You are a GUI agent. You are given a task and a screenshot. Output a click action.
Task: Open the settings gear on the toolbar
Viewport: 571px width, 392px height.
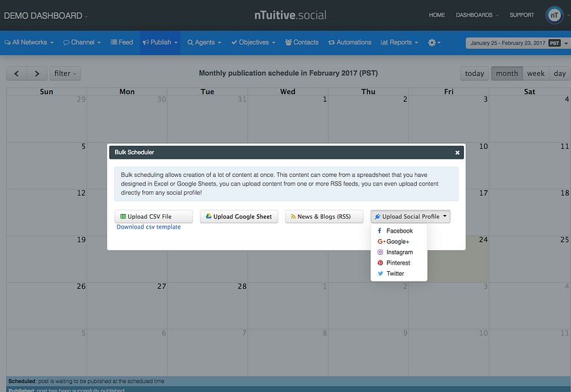432,42
